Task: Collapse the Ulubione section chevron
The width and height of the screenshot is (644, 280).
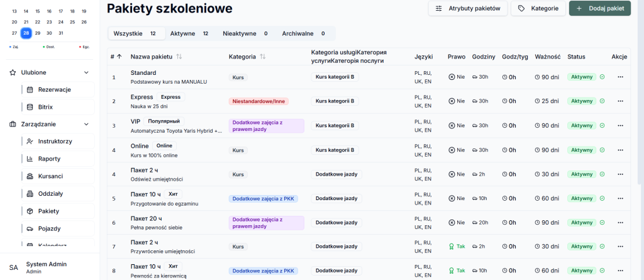Action: pyautogui.click(x=86, y=72)
